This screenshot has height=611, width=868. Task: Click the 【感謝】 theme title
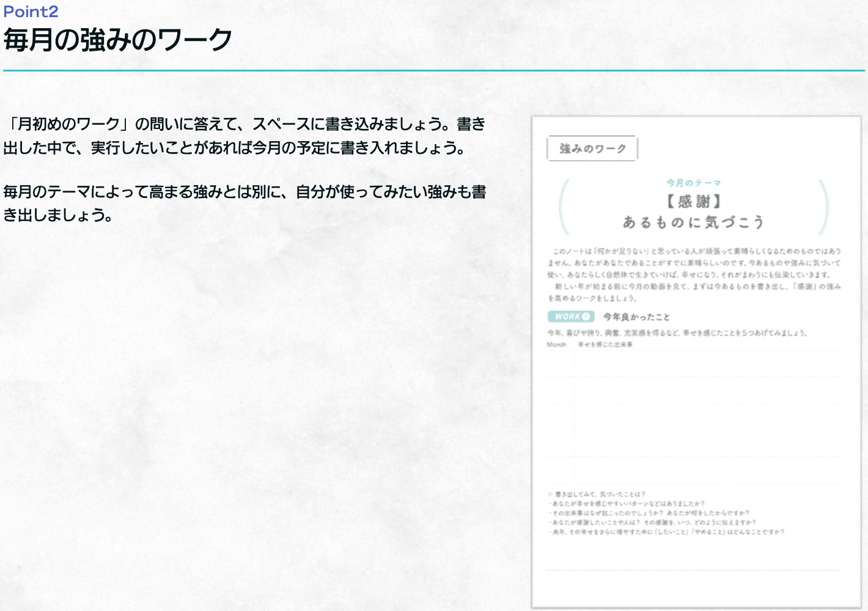[694, 201]
